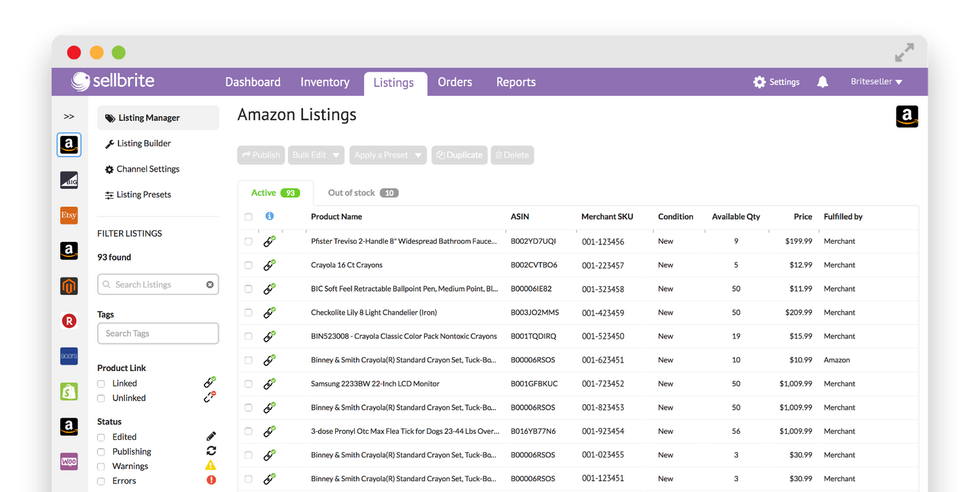This screenshot has height=492, width=980.
Task: Click link icon for 3-dose Pronyl row
Action: [x=269, y=431]
